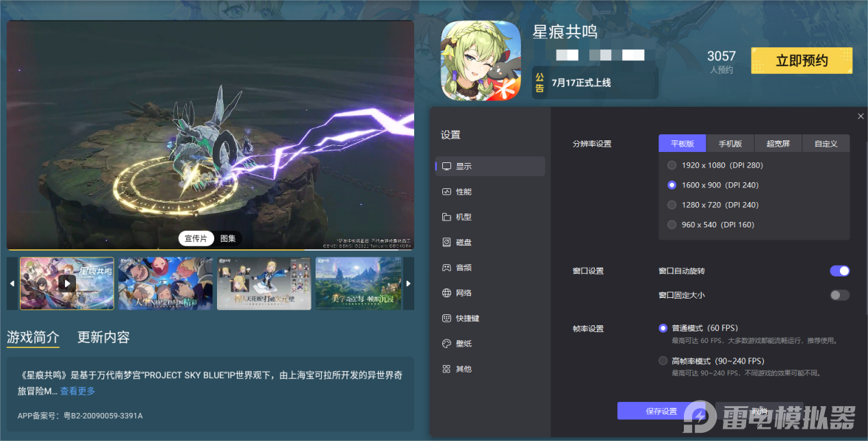Click the left arrow of the thumbnail carousel

pyautogui.click(x=12, y=283)
